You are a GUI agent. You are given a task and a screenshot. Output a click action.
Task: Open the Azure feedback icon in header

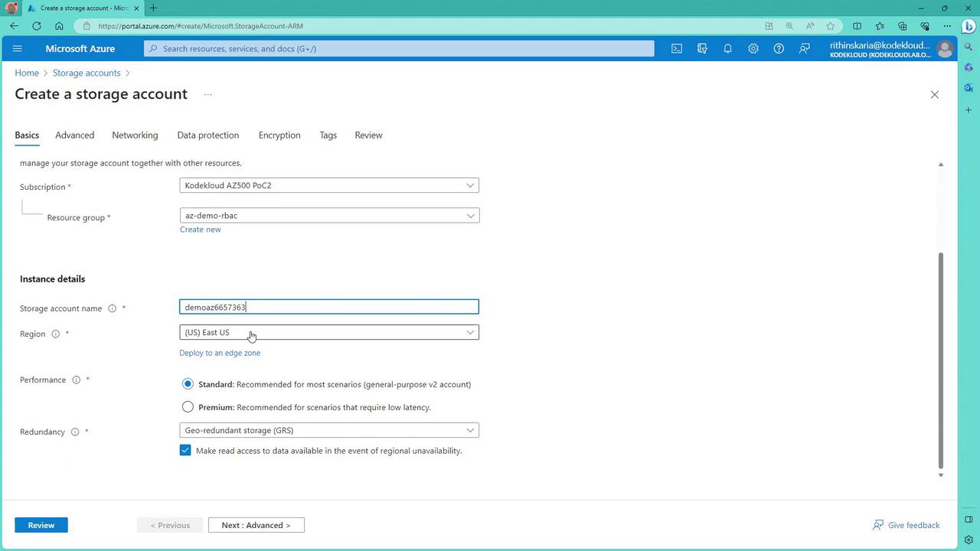point(804,48)
